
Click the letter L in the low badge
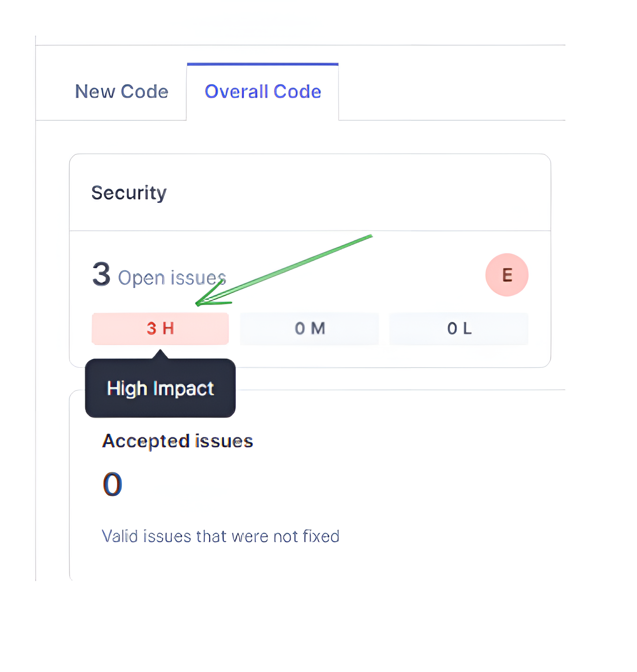(x=467, y=329)
